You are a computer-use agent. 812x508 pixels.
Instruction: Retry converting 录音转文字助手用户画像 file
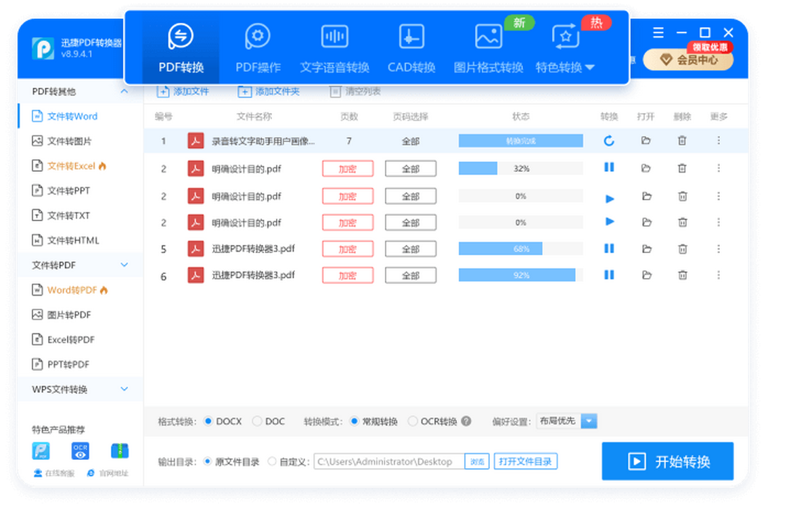[608, 140]
